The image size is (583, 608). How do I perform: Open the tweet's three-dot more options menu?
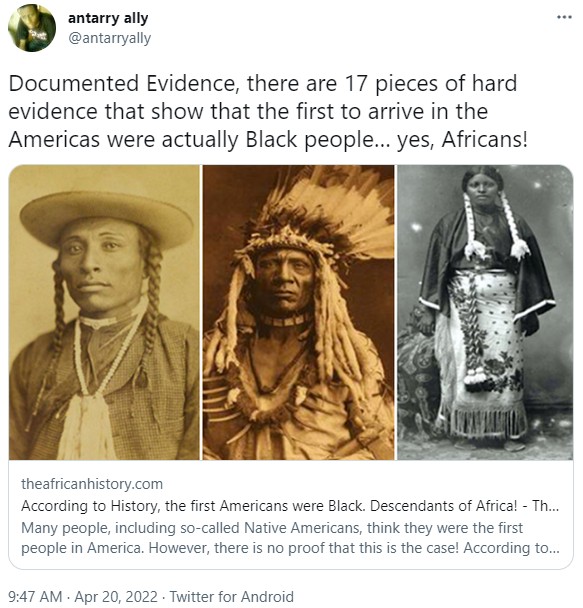(564, 17)
